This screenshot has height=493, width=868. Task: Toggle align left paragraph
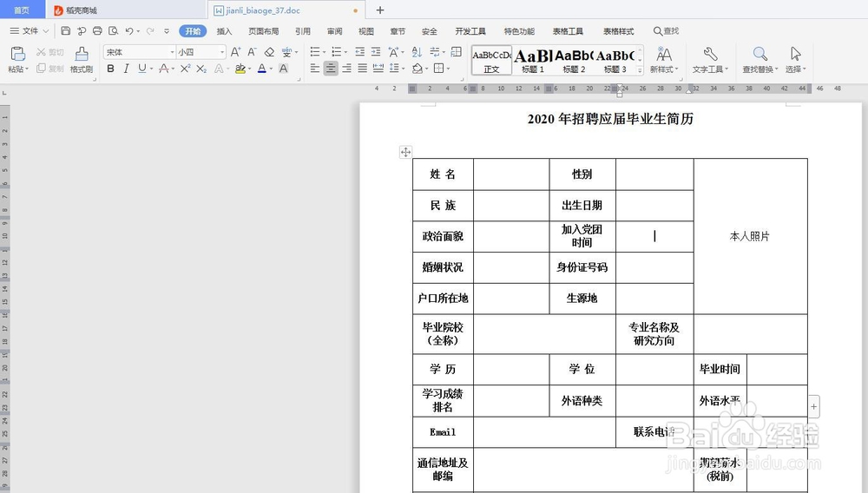[x=315, y=69]
